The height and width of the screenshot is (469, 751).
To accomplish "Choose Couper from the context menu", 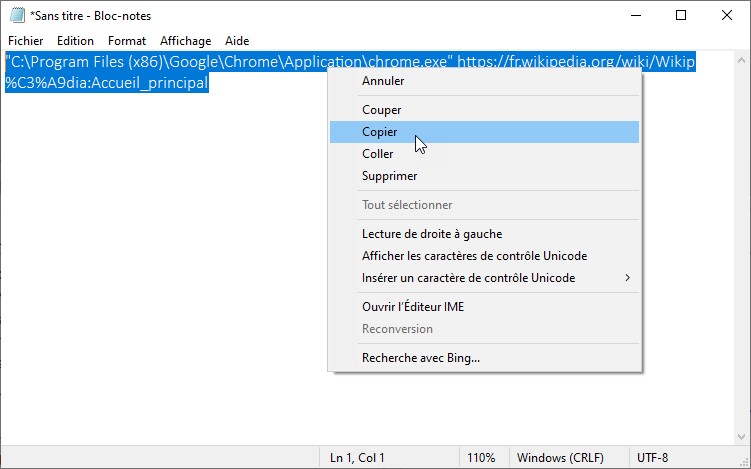I will click(x=381, y=110).
